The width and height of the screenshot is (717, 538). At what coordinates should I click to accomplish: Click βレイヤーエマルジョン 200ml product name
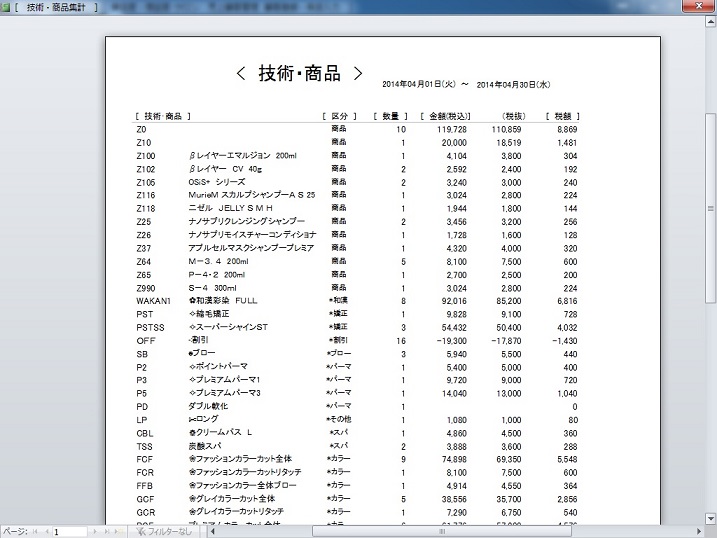point(242,156)
